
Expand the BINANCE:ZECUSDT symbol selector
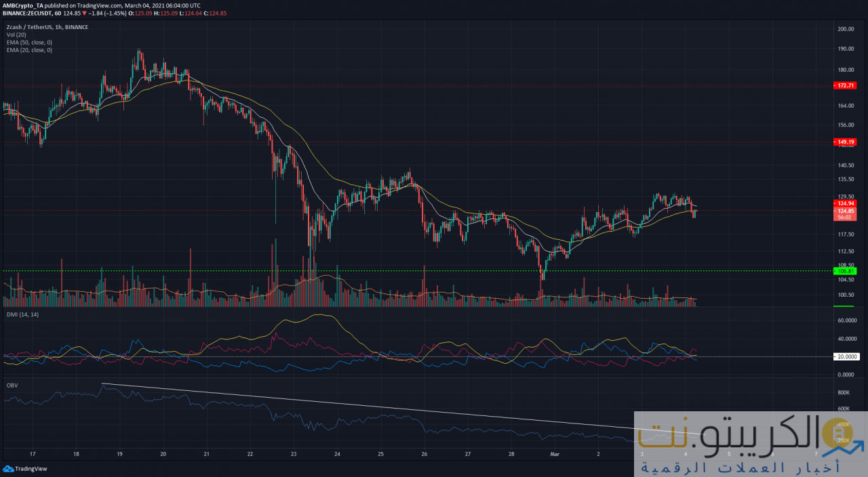[28, 13]
